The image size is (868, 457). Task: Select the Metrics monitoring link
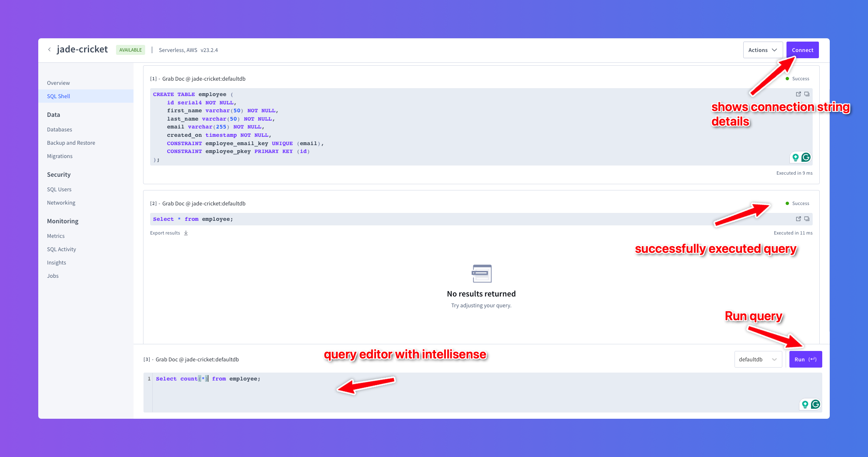[x=56, y=235]
